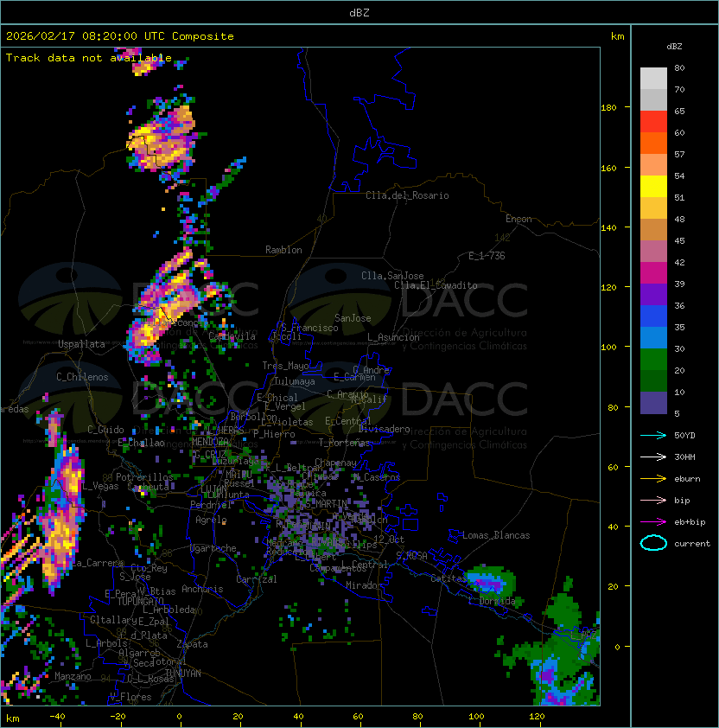
Task: Click the 'E_1-736' map label
Action: coord(487,256)
